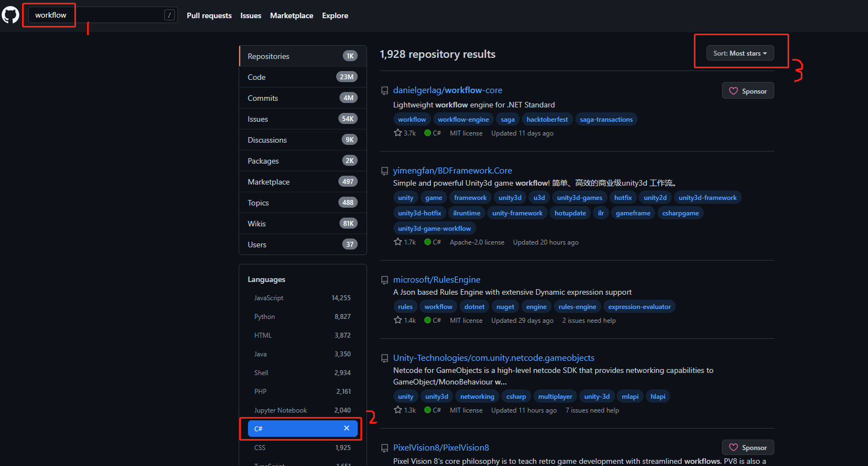868x466 pixels.
Task: Filter results by Python language
Action: (303, 317)
